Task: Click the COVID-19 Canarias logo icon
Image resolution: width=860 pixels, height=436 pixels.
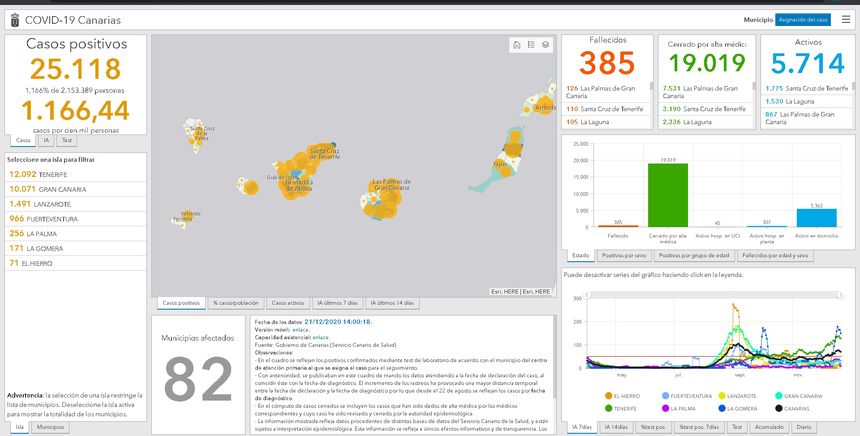Action: 12,19
